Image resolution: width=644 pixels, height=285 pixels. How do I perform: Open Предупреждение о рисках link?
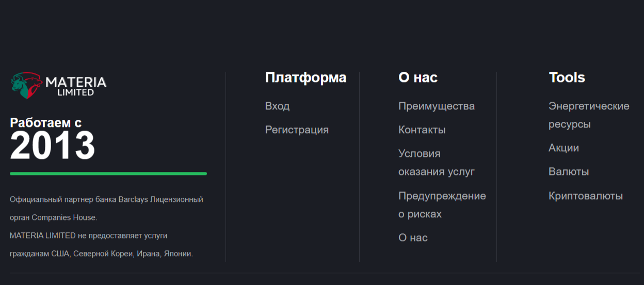click(x=442, y=205)
